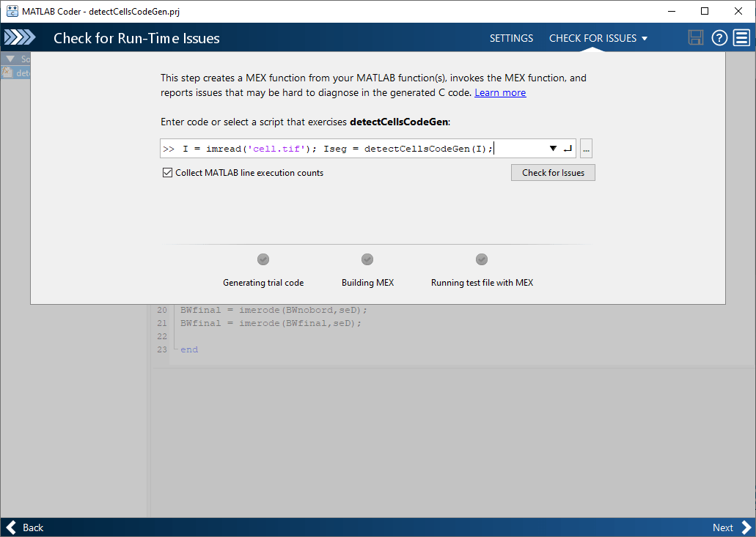This screenshot has height=537, width=756.
Task: Select the CHECK FOR ISSUES tab
Action: [592, 38]
